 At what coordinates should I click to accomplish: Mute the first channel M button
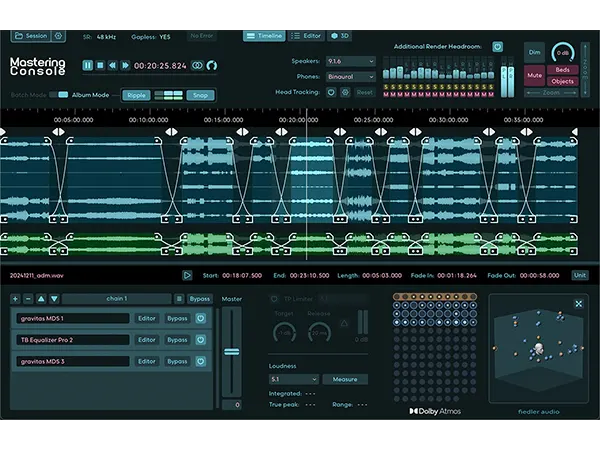(x=386, y=94)
